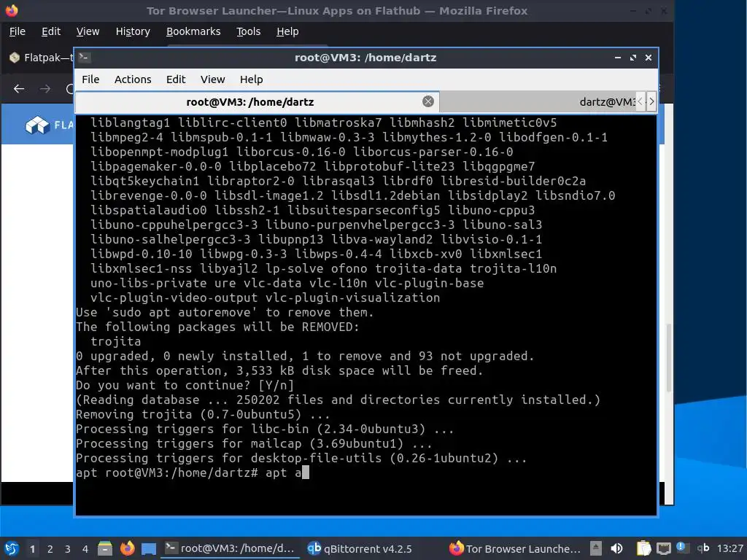The height and width of the screenshot is (560, 747).
Task: Go back using the Firefox back arrow
Action: [19, 89]
